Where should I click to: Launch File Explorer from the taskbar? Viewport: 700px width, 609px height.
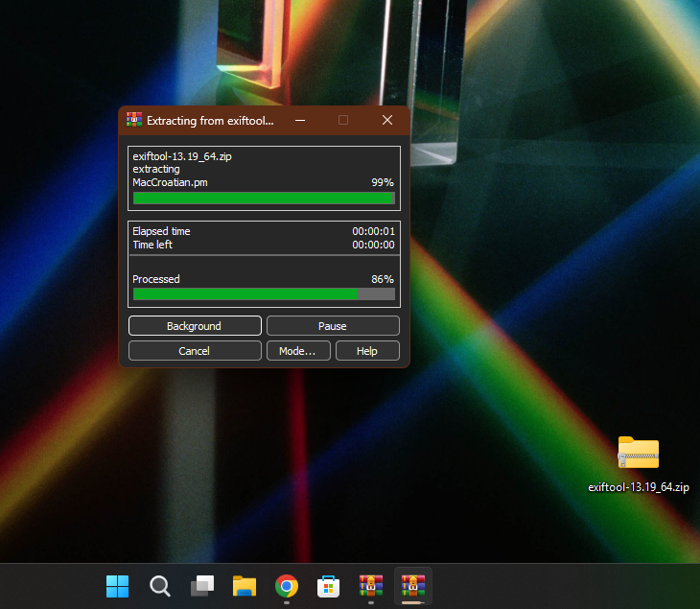tap(245, 586)
